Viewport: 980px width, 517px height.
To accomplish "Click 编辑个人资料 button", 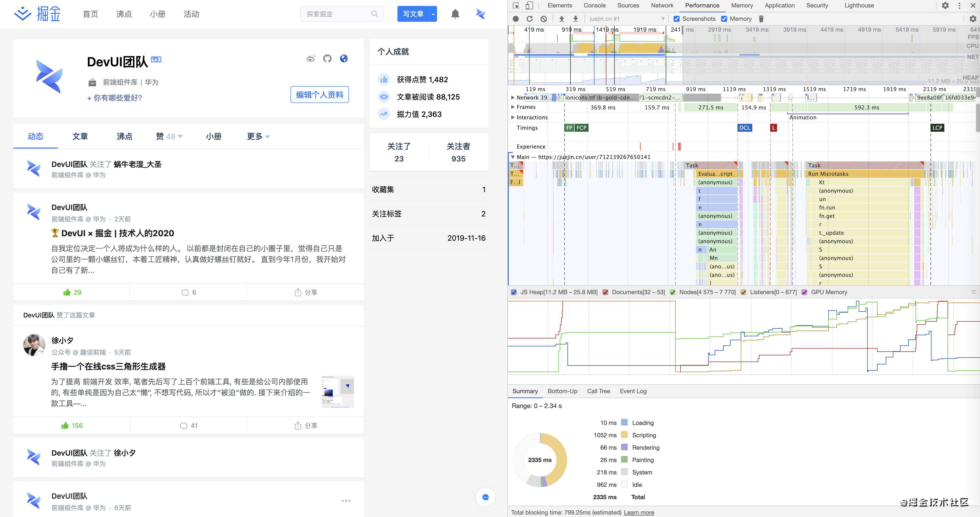I will pyautogui.click(x=319, y=94).
